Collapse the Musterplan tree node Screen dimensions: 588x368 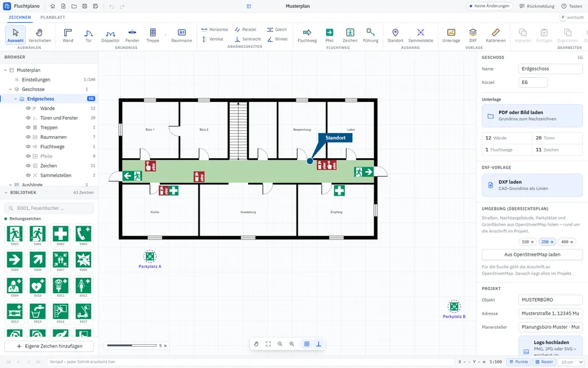point(6,70)
